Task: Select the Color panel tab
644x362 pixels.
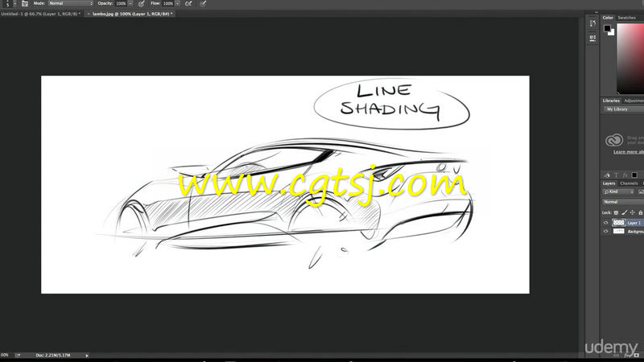Action: pos(608,18)
